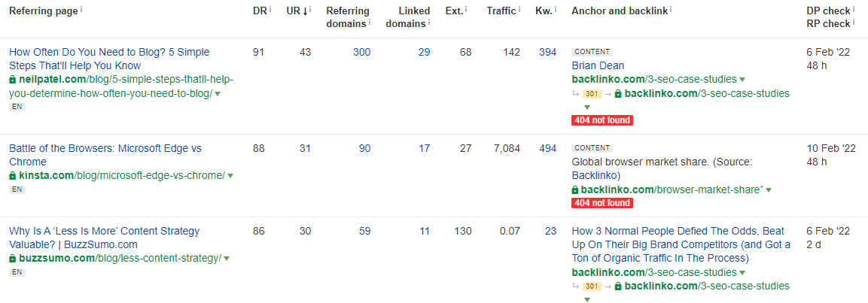Click info icon beside DP check header
The image size is (868, 303).
[x=852, y=10]
